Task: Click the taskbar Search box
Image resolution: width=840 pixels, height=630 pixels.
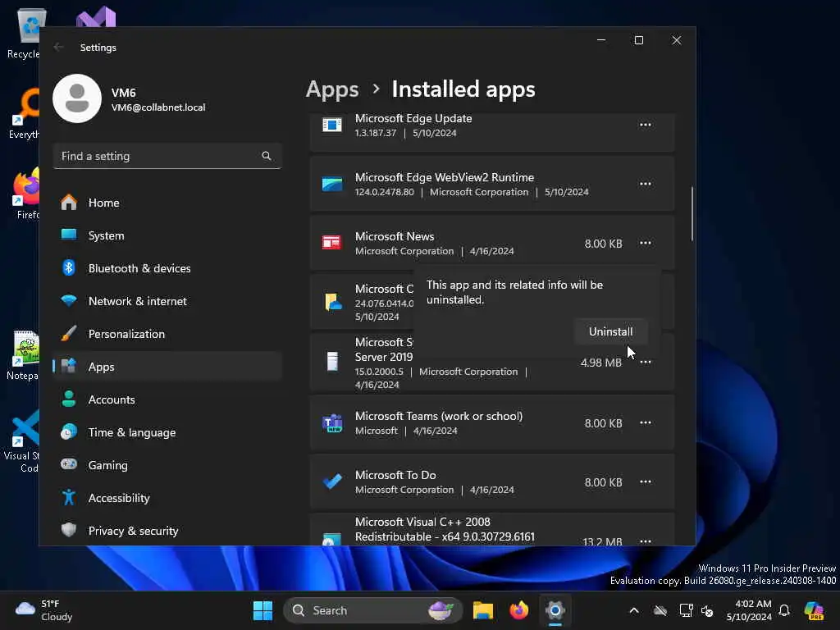Action: pyautogui.click(x=373, y=610)
